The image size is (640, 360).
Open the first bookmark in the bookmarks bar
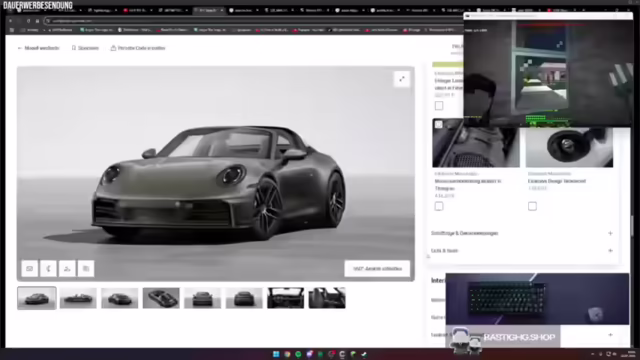(x=31, y=30)
